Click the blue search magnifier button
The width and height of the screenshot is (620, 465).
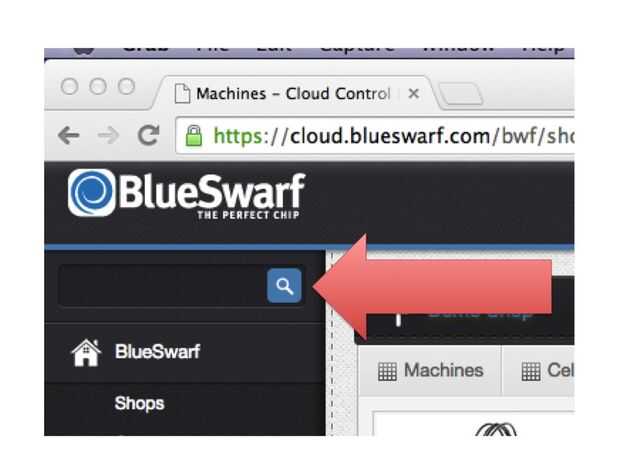point(284,285)
